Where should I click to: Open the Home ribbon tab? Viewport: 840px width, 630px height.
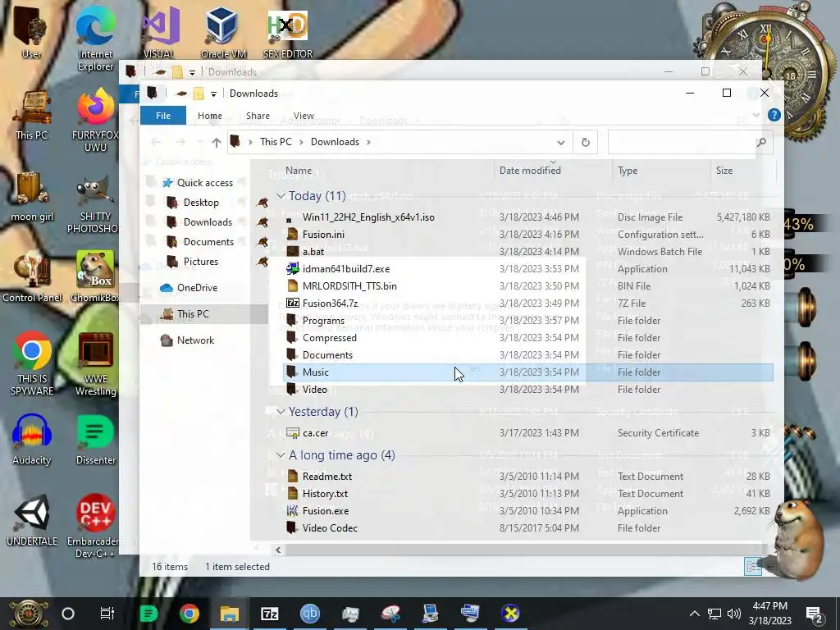click(209, 116)
